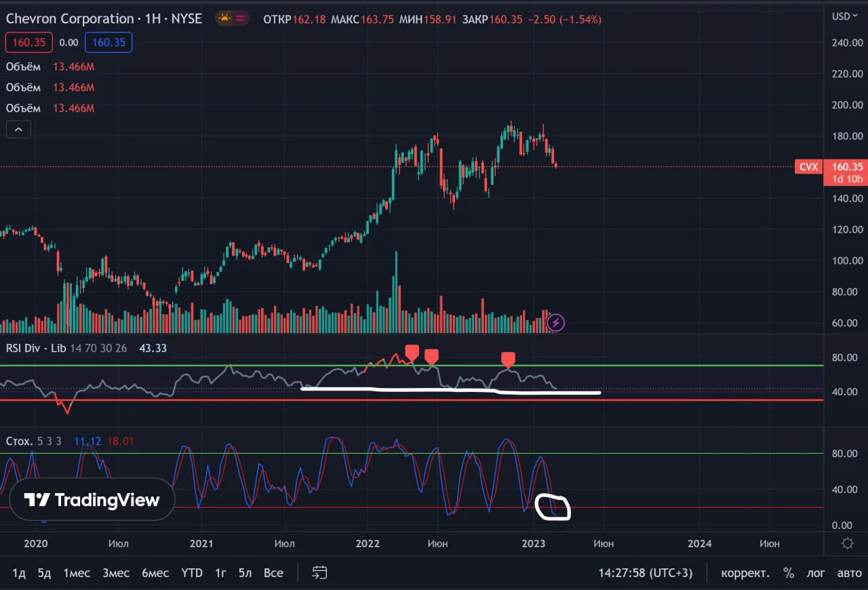868x590 pixels.
Task: Select the 6мес time range
Action: (x=155, y=573)
